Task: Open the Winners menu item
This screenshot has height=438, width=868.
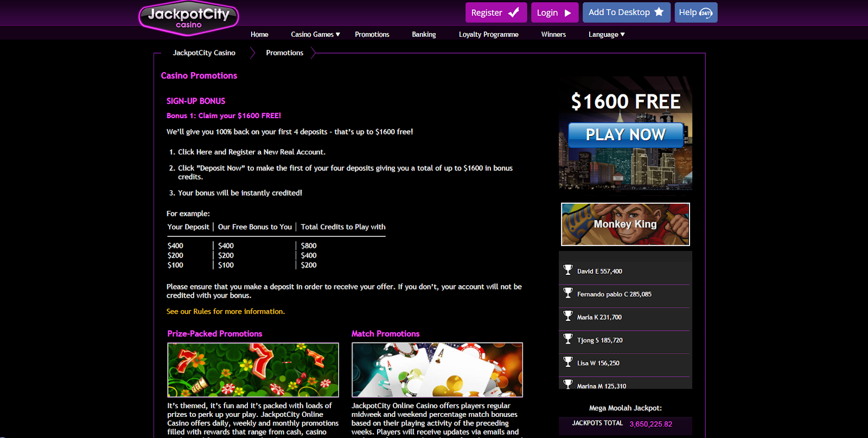Action: click(x=553, y=34)
